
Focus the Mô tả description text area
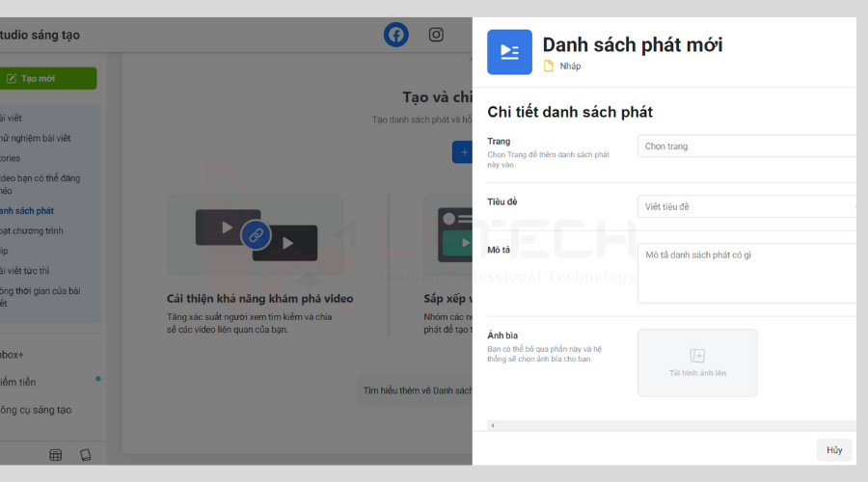746,274
